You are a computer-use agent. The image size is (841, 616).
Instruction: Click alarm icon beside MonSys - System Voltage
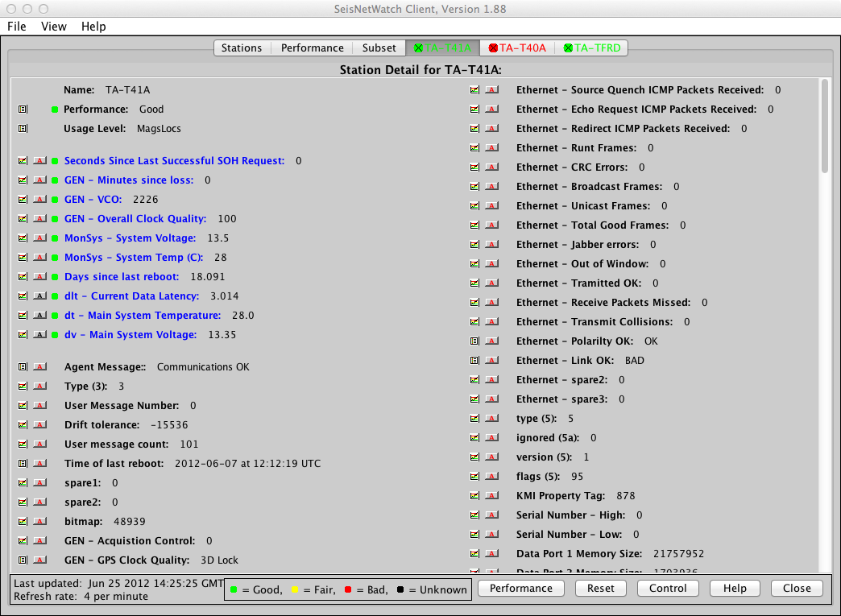click(39, 238)
